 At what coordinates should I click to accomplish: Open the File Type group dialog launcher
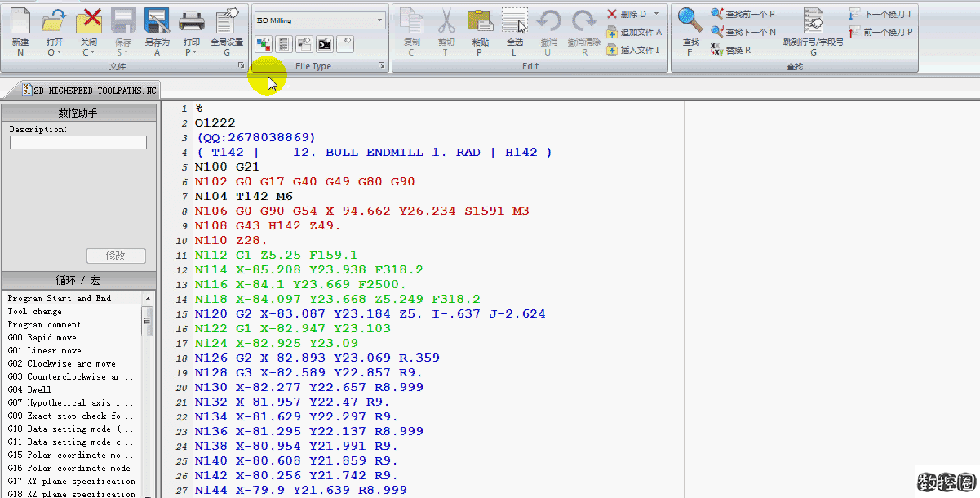tap(382, 65)
